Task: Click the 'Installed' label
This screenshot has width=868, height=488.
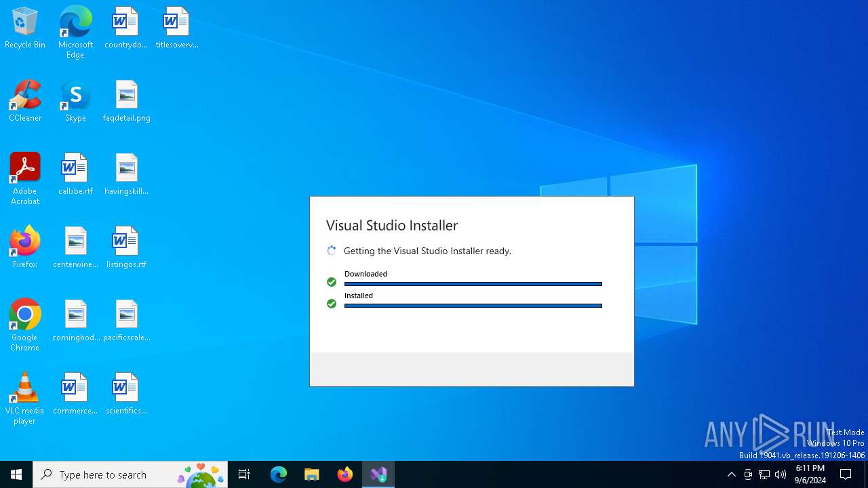Action: pos(359,296)
